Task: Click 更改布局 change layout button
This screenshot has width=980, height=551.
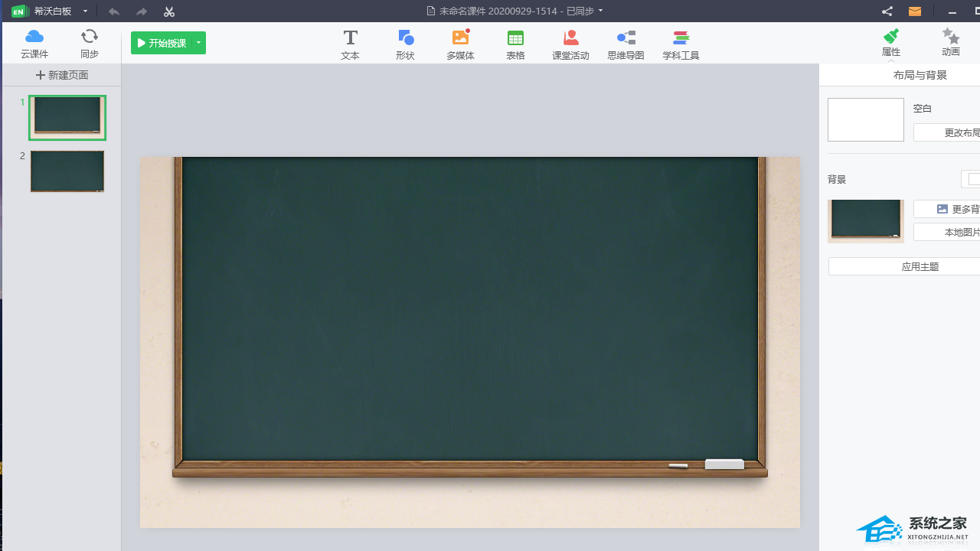Action: (x=946, y=132)
